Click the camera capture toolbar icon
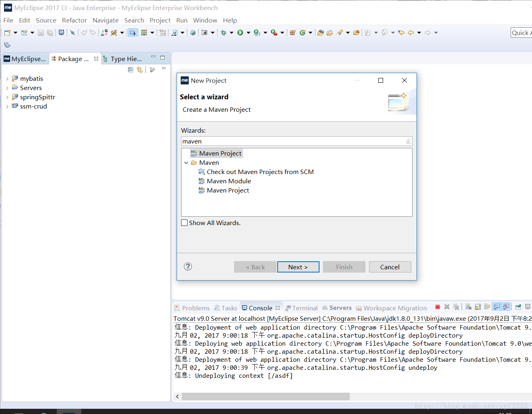 (x=204, y=33)
